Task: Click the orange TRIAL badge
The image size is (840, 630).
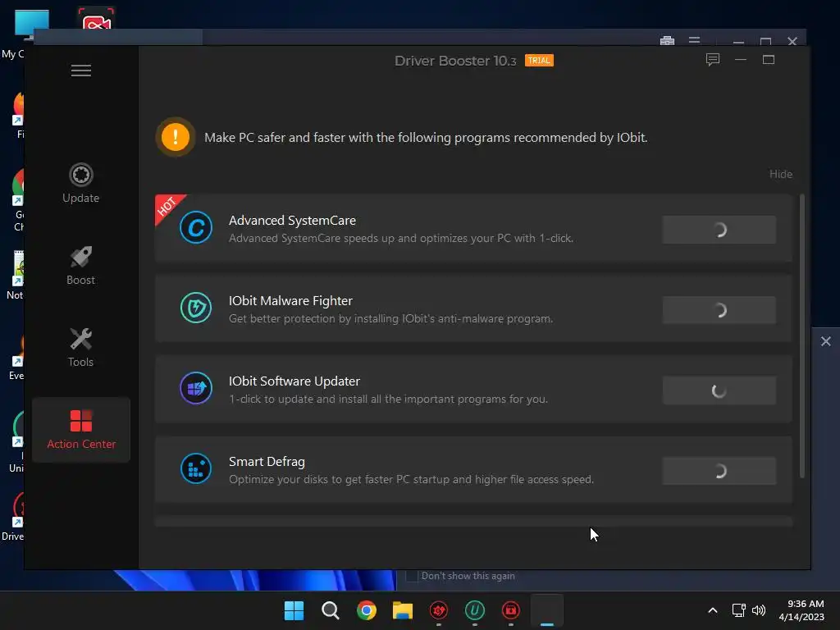Action: [539, 61]
